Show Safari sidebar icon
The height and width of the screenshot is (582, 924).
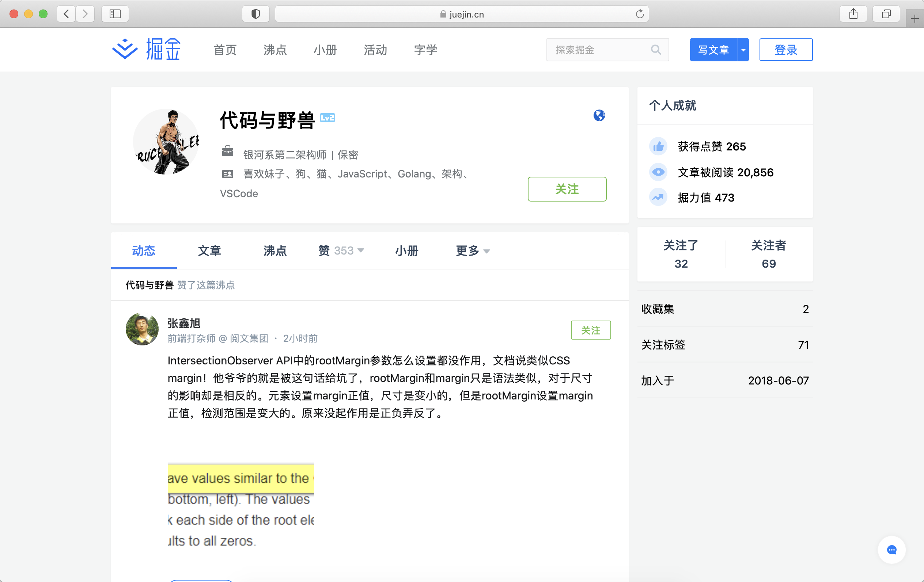(x=115, y=14)
